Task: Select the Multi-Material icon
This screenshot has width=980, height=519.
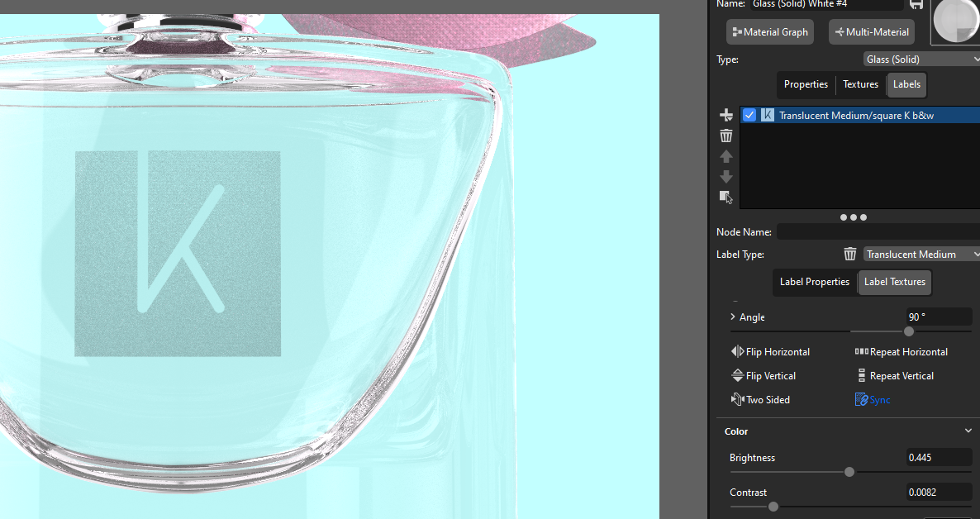Action: tap(871, 31)
